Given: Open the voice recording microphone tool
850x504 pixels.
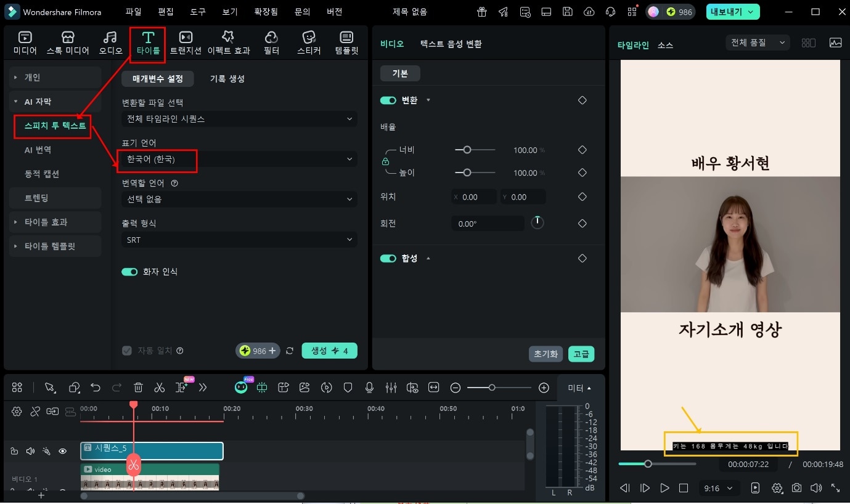Looking at the screenshot, I should [369, 387].
